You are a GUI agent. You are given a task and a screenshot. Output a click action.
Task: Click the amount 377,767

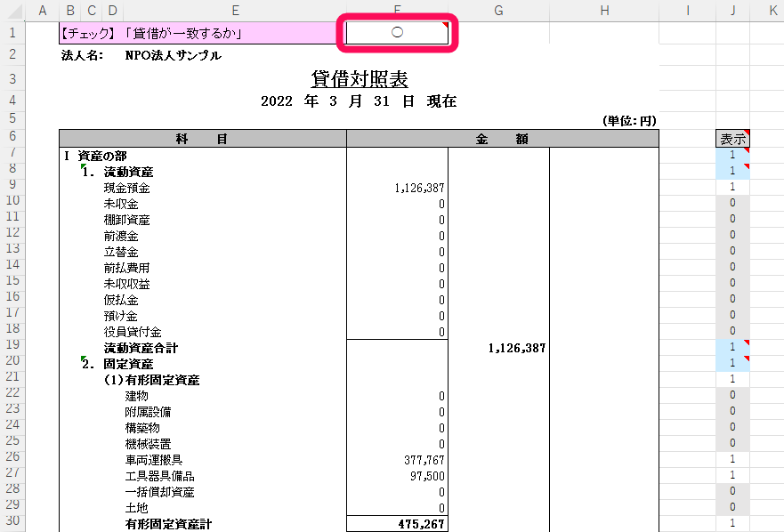424,460
